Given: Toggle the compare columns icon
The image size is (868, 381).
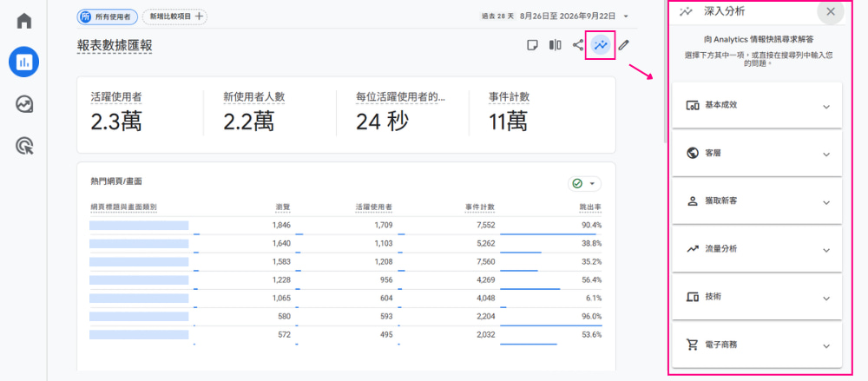Looking at the screenshot, I should tap(555, 45).
